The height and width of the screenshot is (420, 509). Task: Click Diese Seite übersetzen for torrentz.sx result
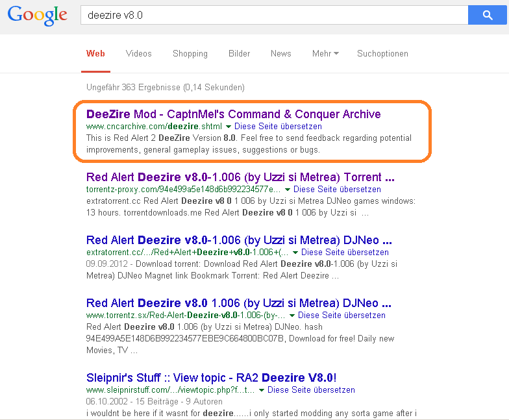point(341,315)
